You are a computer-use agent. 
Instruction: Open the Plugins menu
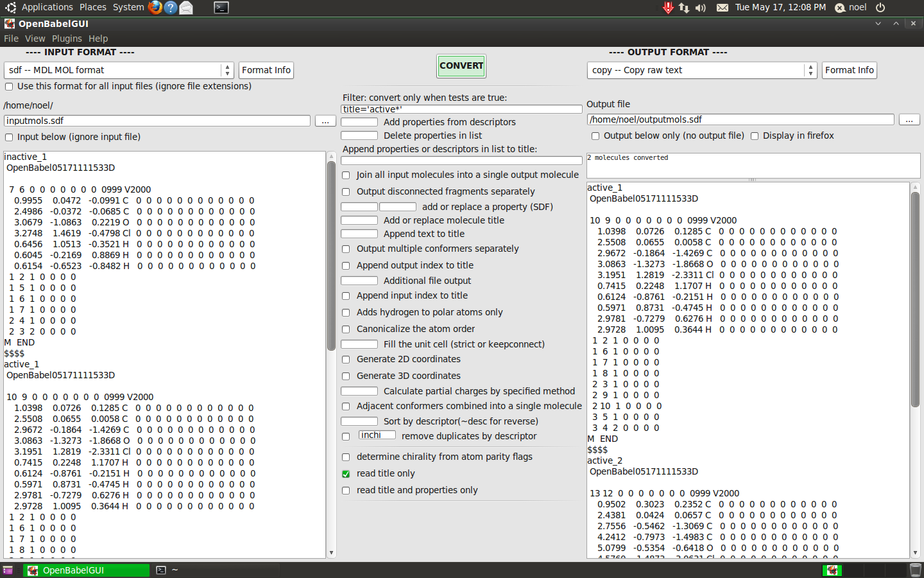tap(67, 39)
